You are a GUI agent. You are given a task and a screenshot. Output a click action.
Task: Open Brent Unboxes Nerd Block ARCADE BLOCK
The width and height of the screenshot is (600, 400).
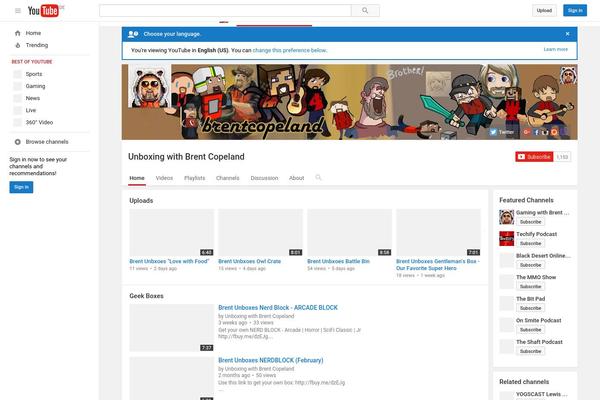coord(278,308)
